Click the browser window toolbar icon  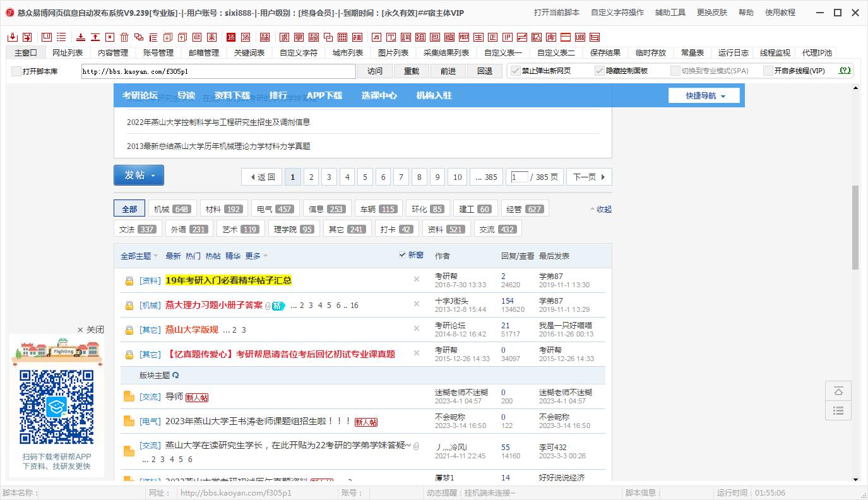click(566, 37)
